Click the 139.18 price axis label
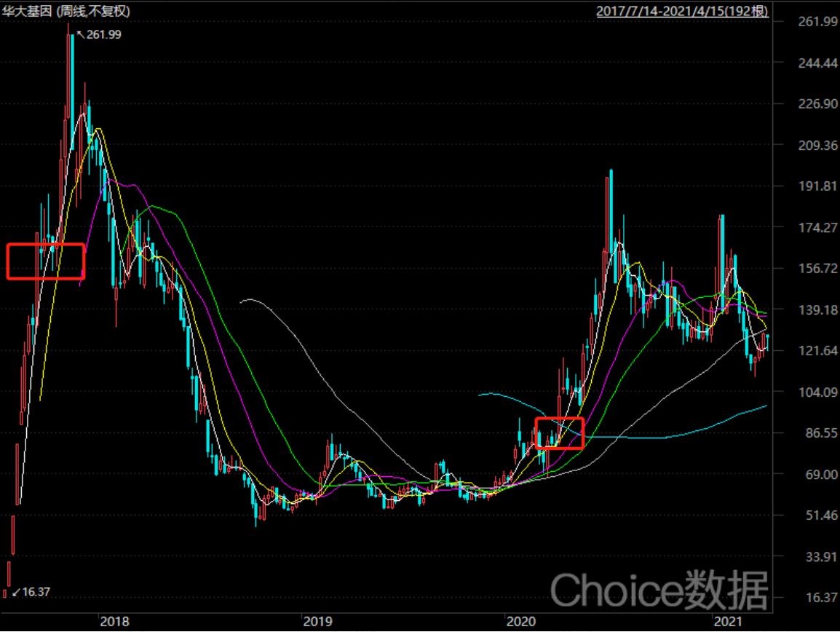Viewport: 840px width, 632px height. [817, 310]
